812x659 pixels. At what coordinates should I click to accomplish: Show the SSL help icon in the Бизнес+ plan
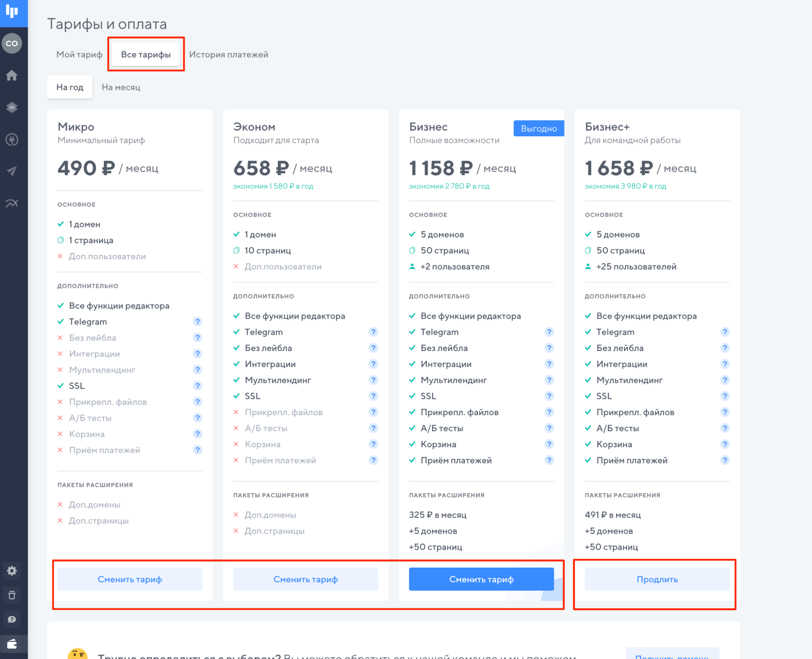click(725, 396)
